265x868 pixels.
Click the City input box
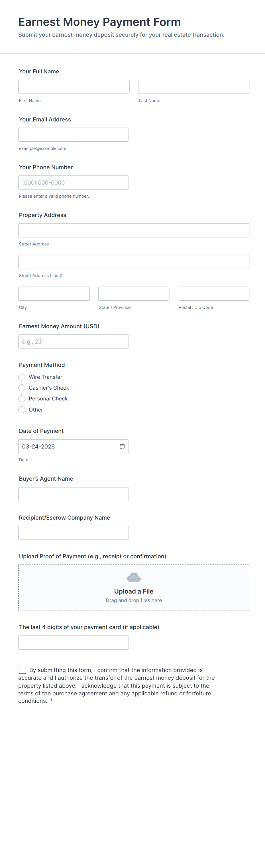pos(54,294)
